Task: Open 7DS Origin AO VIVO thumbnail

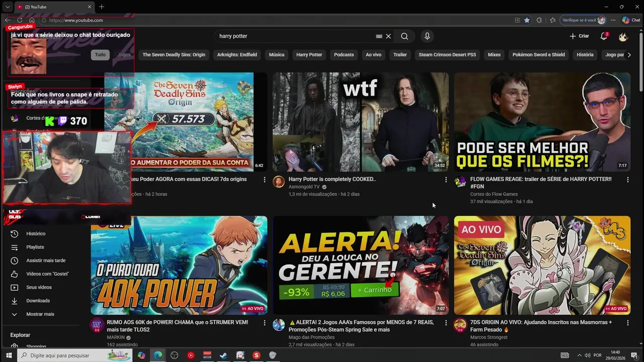Action: click(542, 265)
